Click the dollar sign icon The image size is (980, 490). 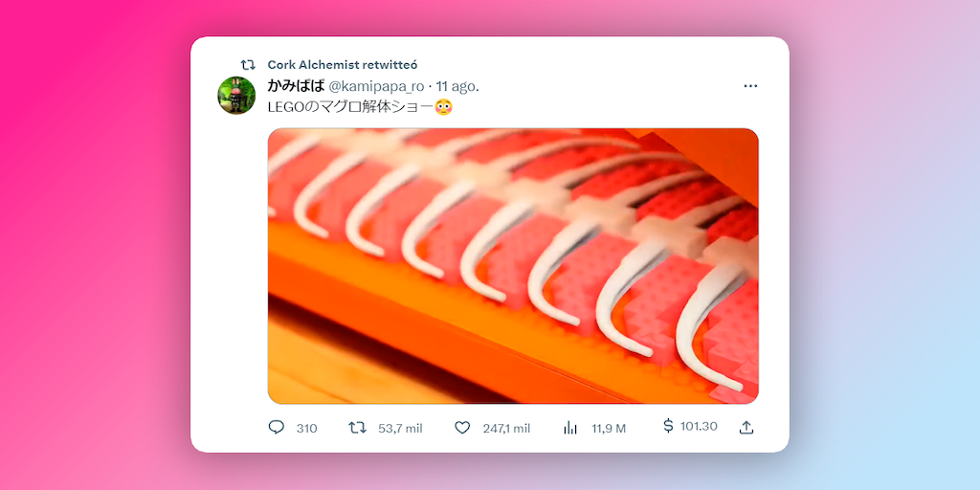pyautogui.click(x=668, y=426)
